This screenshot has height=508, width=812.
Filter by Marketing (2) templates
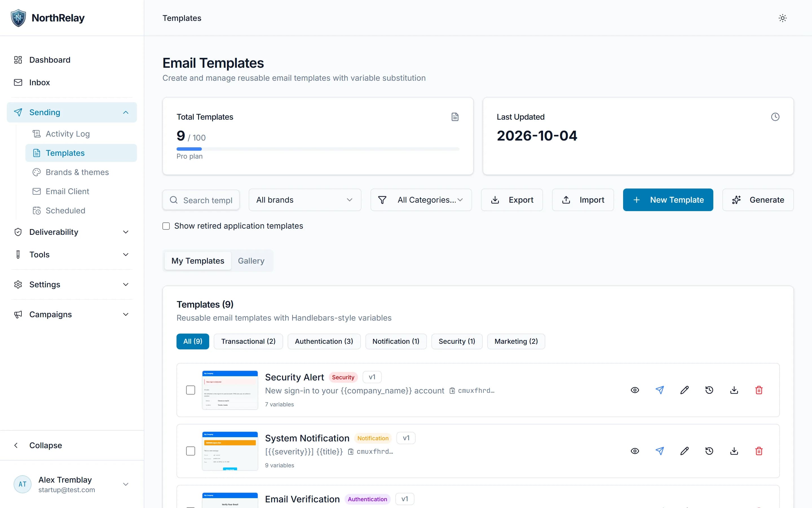(516, 341)
